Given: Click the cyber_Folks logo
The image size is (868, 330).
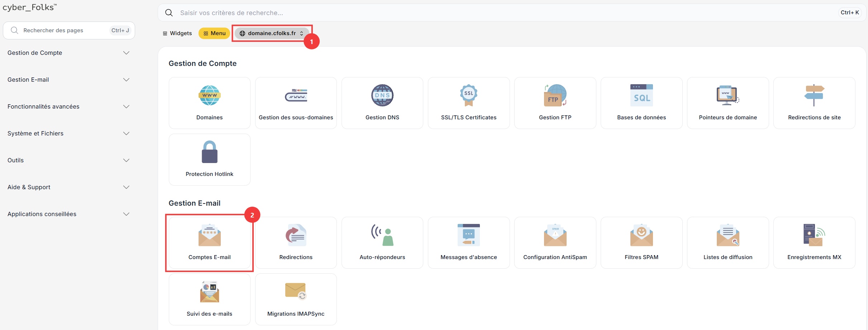Looking at the screenshot, I should coord(30,7).
